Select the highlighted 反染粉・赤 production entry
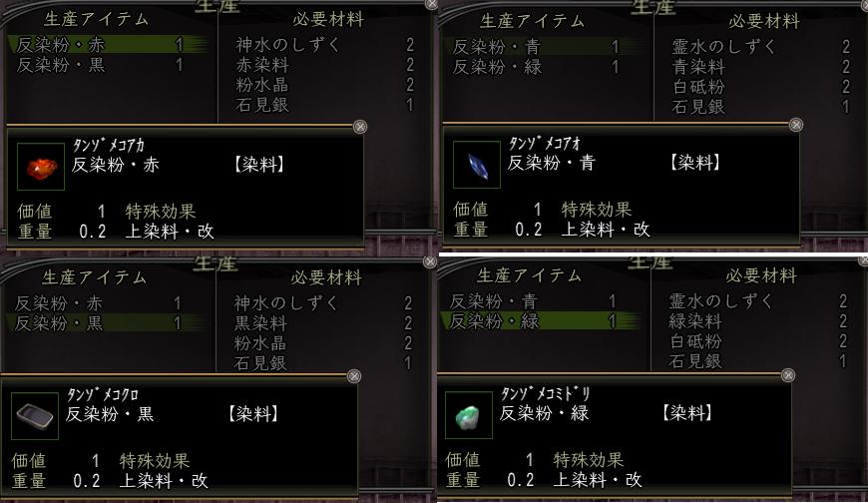868x503 pixels. [x=108, y=44]
